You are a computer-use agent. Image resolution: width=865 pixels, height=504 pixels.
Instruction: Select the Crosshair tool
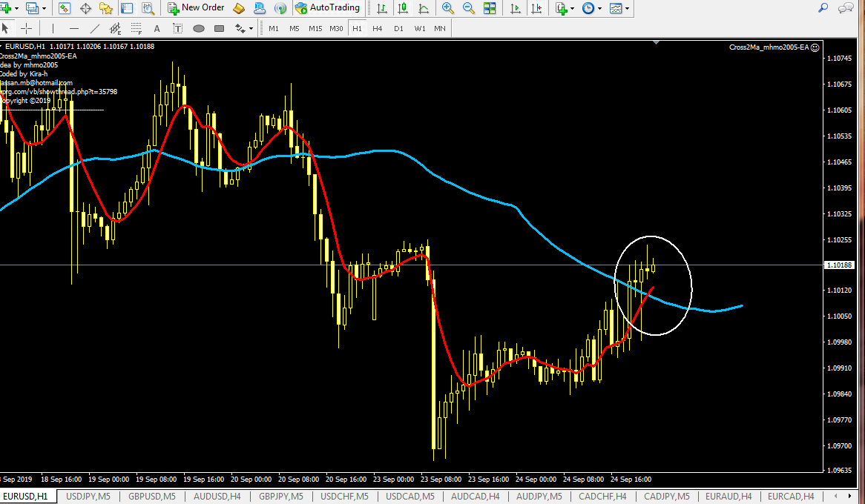[x=26, y=29]
